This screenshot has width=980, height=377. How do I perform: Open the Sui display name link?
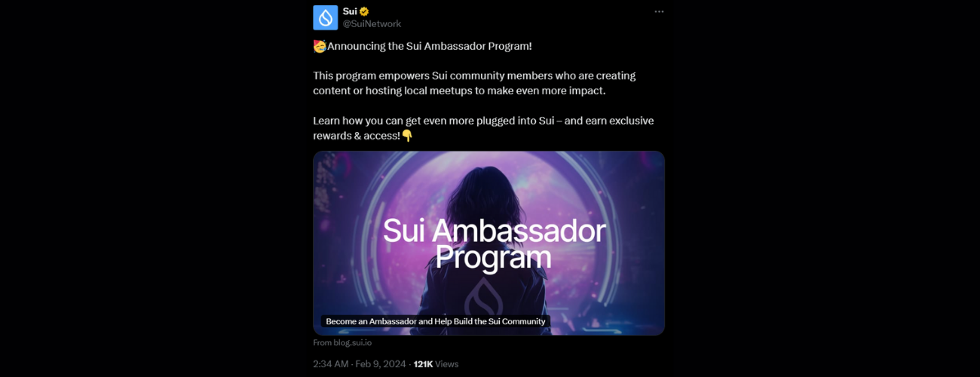click(x=350, y=11)
